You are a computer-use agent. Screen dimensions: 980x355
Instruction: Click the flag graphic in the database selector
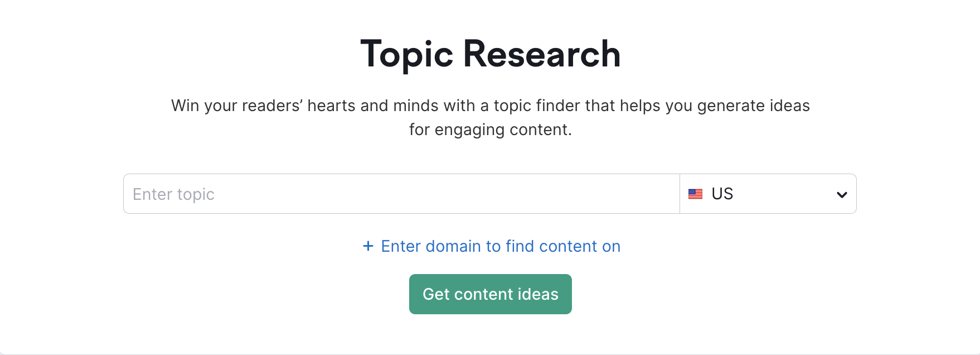[696, 194]
